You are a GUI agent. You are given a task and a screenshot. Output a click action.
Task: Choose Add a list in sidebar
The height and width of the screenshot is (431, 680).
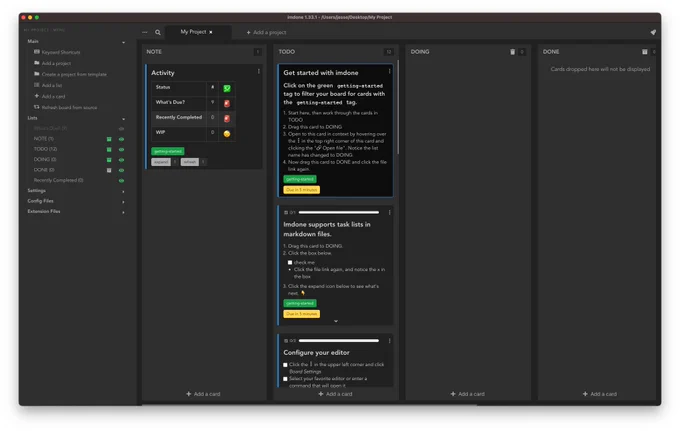click(x=48, y=85)
